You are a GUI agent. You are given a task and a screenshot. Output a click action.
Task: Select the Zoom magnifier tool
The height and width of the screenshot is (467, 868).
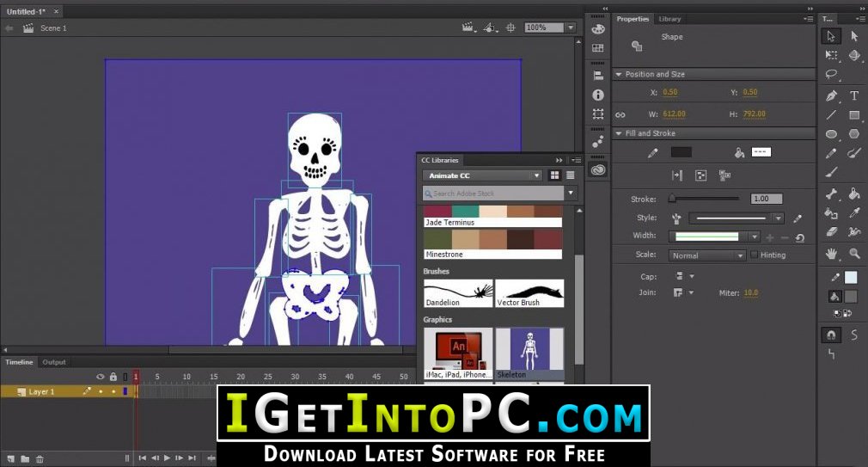(x=854, y=254)
